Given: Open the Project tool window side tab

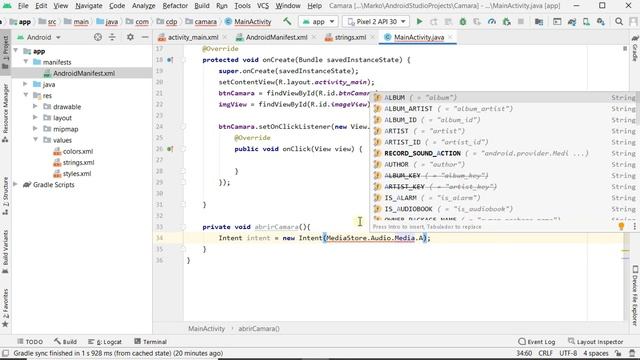Looking at the screenshot, I should pos(5,52).
